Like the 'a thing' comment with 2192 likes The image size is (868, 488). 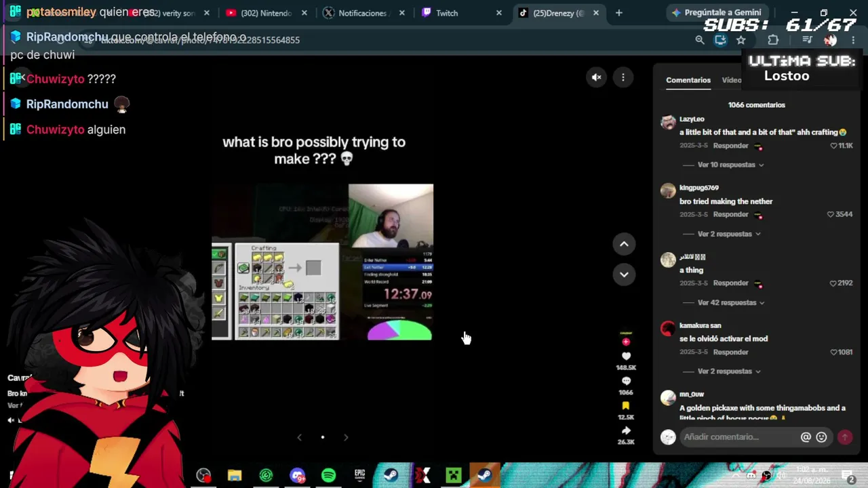[833, 283]
